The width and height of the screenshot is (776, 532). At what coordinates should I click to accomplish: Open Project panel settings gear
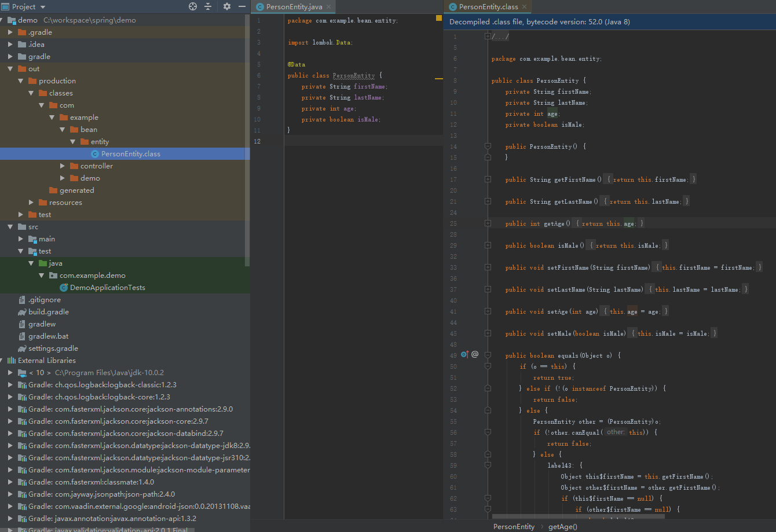(x=226, y=6)
